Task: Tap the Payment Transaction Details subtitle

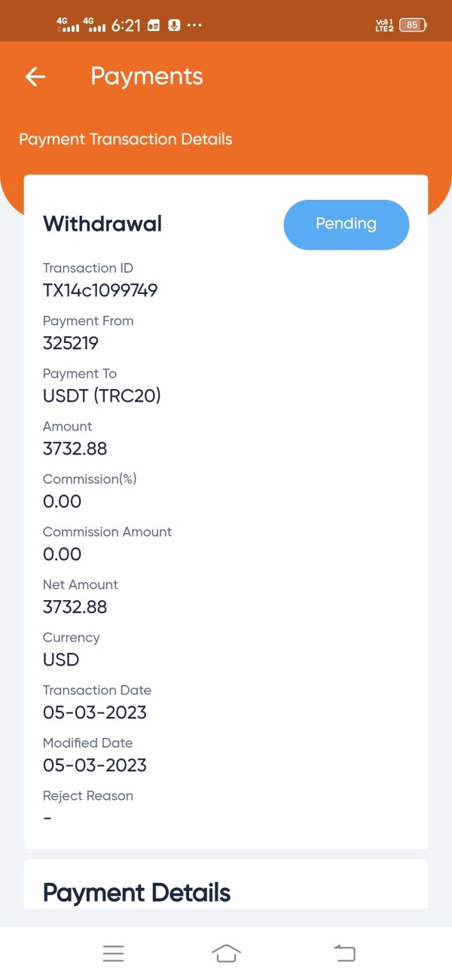Action: [125, 139]
